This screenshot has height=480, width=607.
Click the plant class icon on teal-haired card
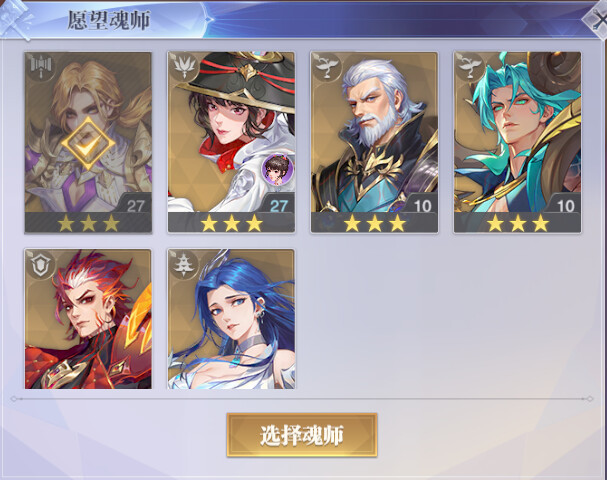pyautogui.click(x=470, y=67)
